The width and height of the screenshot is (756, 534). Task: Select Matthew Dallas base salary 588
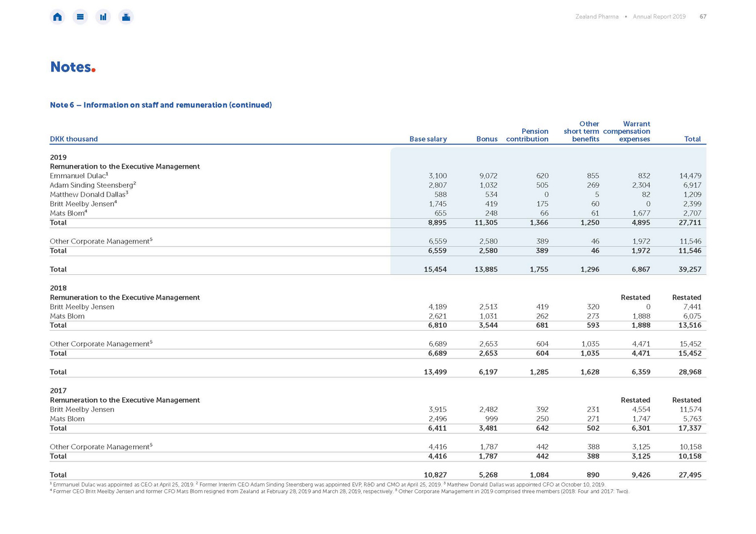click(x=440, y=194)
